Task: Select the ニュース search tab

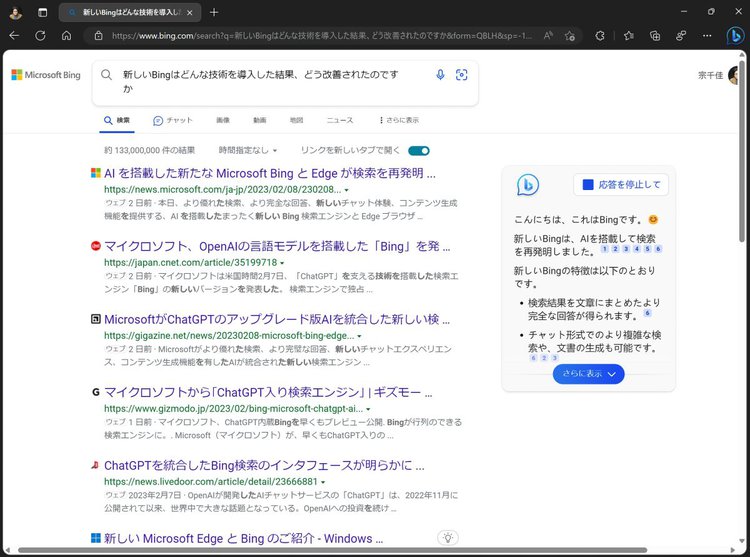Action: 339,120
